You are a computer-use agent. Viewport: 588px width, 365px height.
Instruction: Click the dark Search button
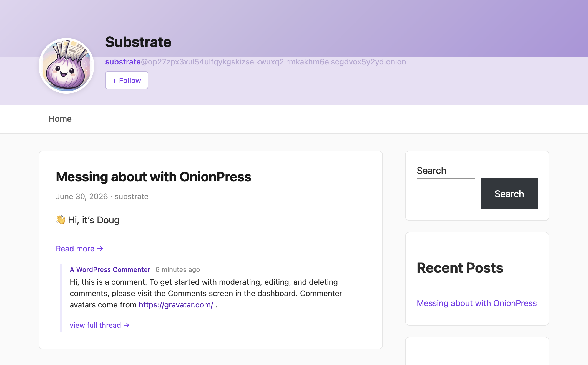(509, 194)
